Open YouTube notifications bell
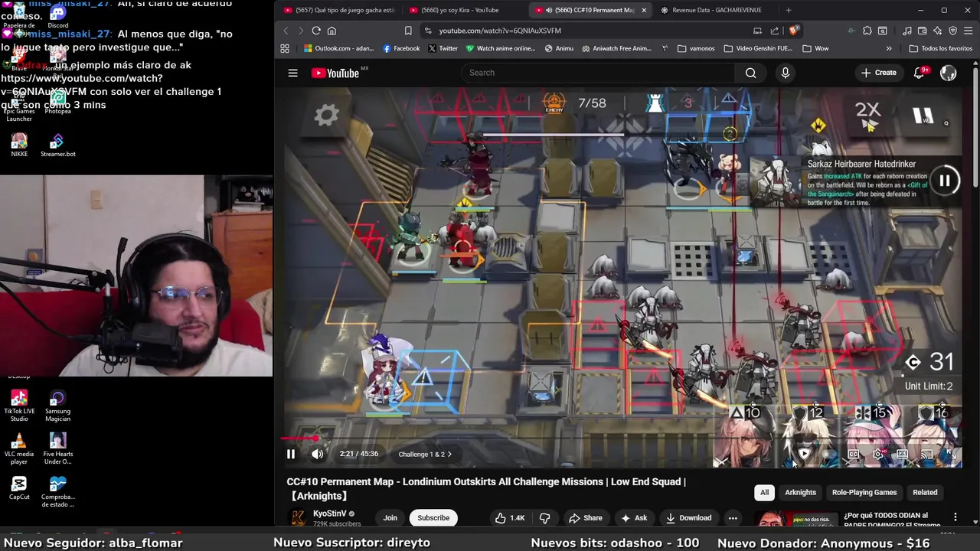 [920, 73]
